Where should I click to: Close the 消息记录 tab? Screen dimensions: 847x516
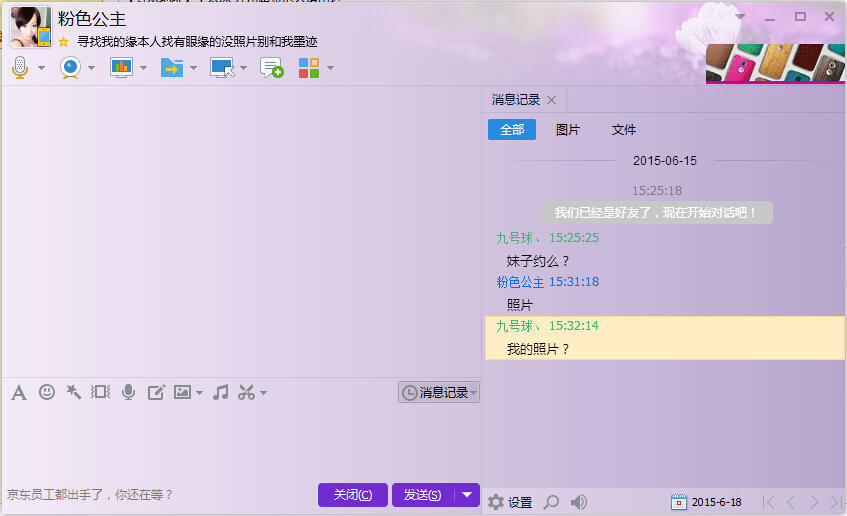[552, 100]
